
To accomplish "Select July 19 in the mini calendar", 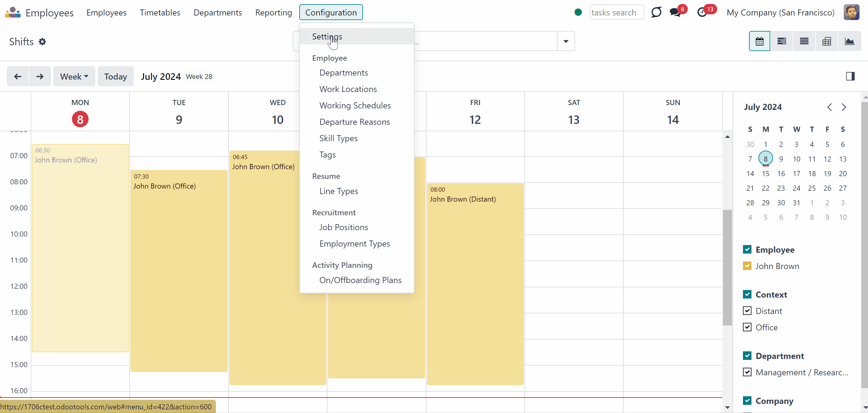I will tap(827, 174).
